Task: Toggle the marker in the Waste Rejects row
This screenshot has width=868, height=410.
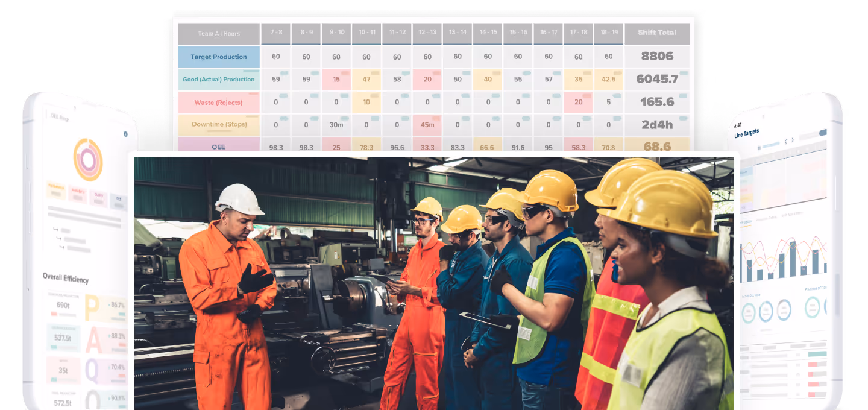Action: tap(285, 95)
